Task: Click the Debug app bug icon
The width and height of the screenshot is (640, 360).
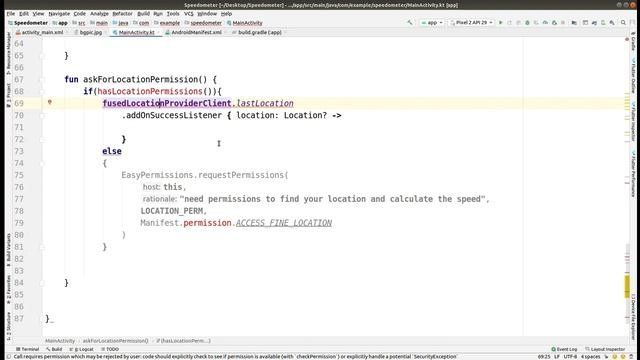Action: click(x=527, y=22)
